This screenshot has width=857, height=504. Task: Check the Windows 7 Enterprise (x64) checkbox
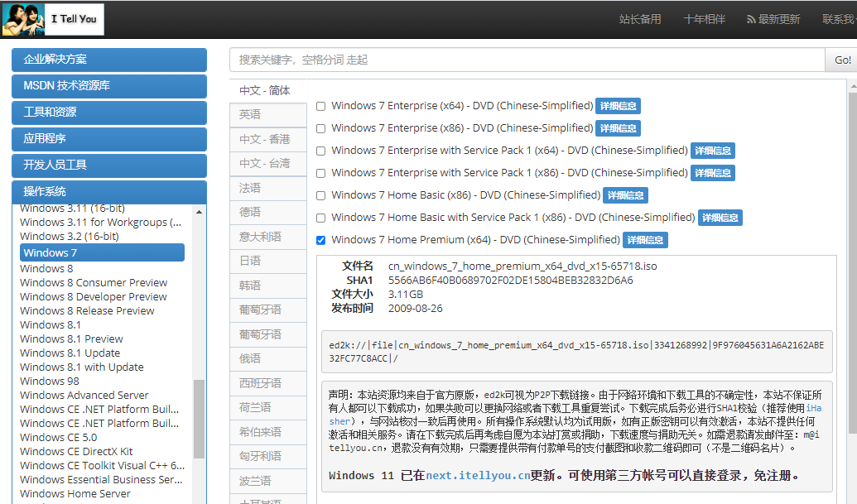(319, 105)
